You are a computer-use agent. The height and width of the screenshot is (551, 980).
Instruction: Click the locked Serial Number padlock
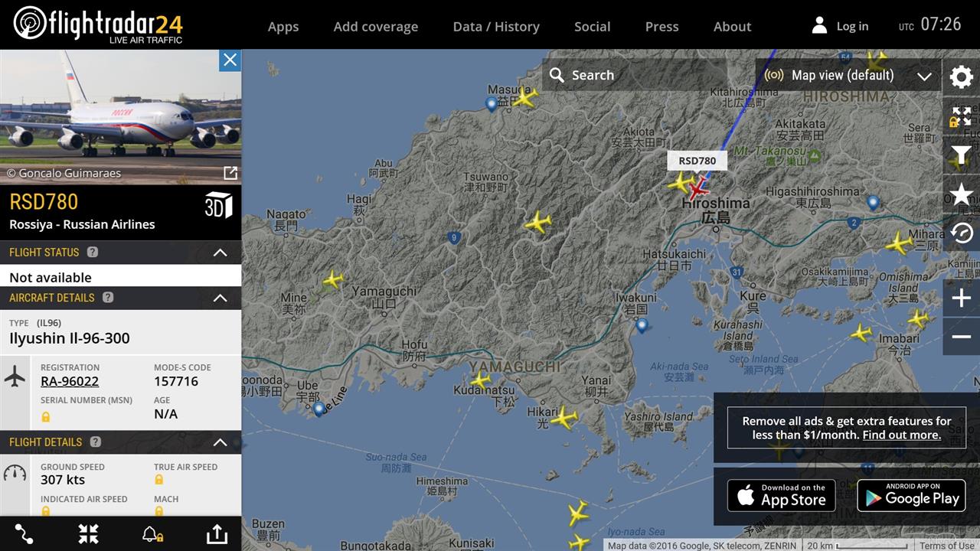coord(46,416)
